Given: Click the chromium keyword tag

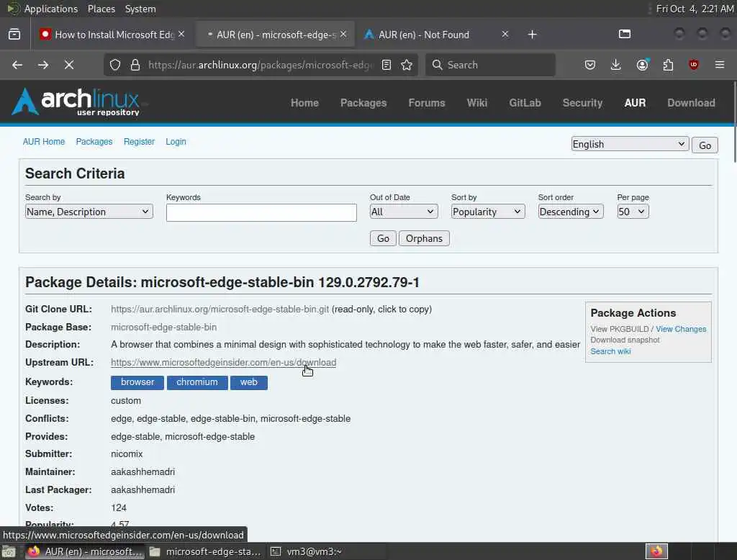Looking at the screenshot, I should coord(197,382).
